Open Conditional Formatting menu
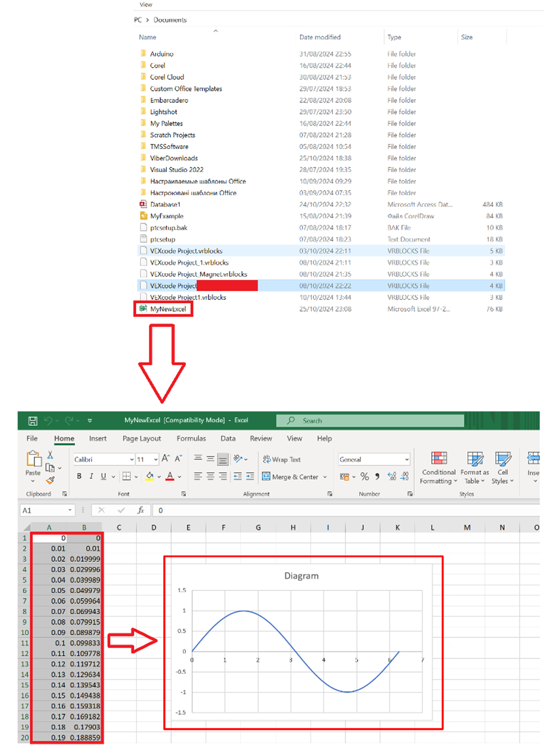554x756 pixels. pos(438,468)
